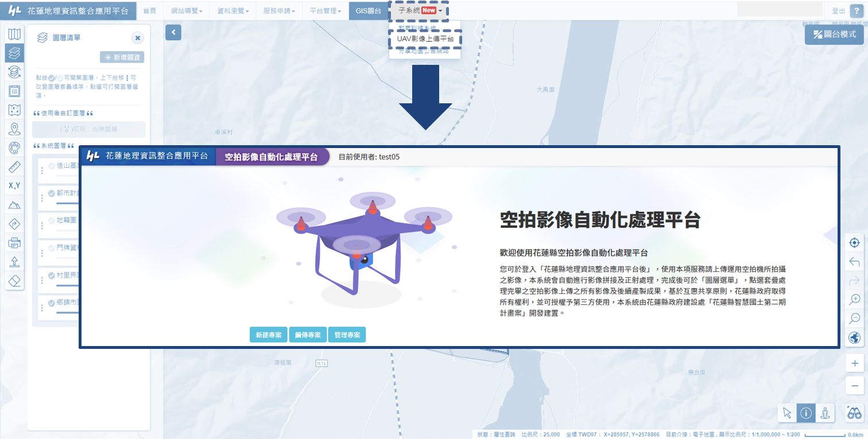Select UAV影像上傳平台 from the submenu
The height and width of the screenshot is (439, 868).
tap(425, 39)
